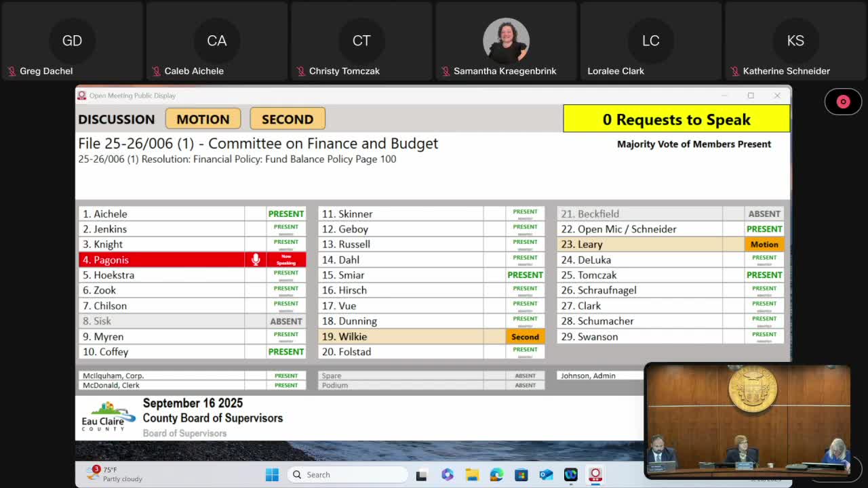Select the '10. Coffey' member row
The image size is (868, 488).
[x=193, y=352]
